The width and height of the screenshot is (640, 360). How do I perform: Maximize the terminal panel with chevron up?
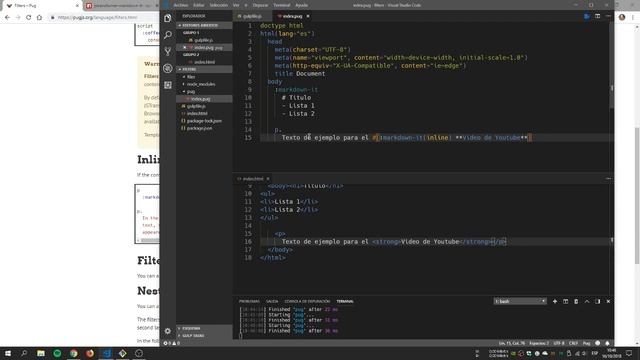tap(587, 301)
